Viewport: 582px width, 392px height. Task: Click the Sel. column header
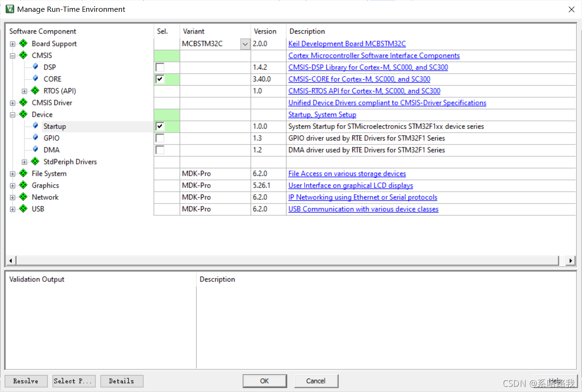coord(162,31)
